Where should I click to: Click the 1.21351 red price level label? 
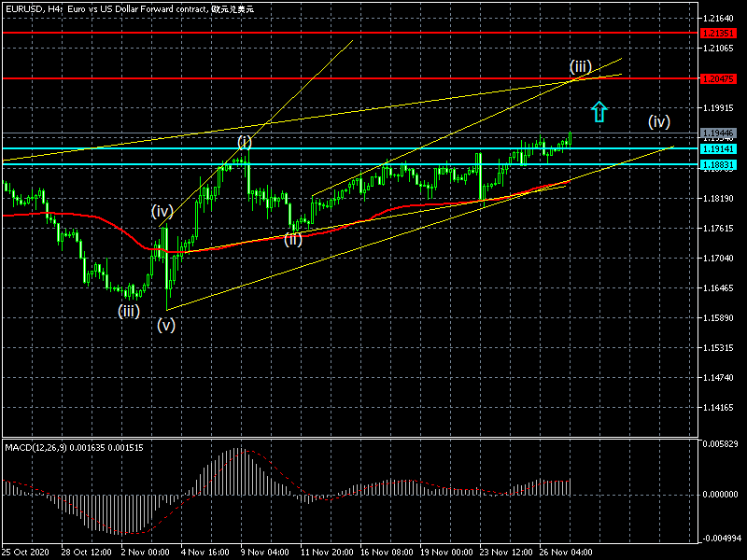click(x=718, y=33)
